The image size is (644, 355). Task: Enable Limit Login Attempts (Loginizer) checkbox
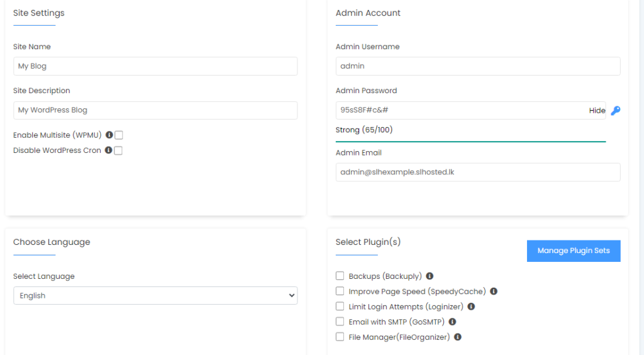coord(340,307)
